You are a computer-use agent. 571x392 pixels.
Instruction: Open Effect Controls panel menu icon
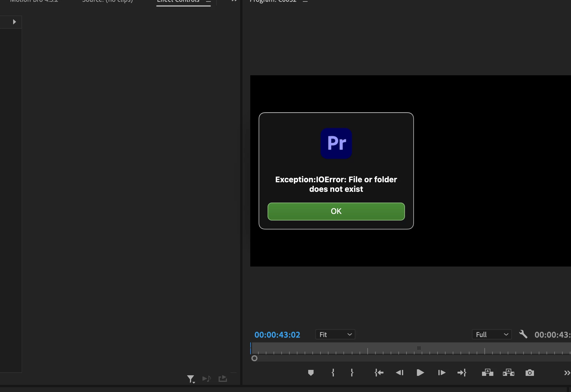[x=208, y=1]
